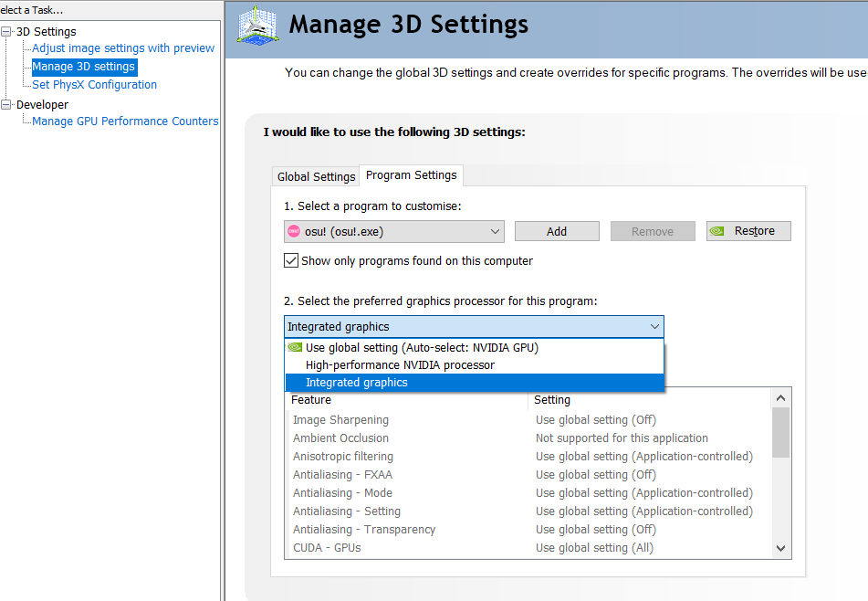Screen dimensions: 868x601
Task: Choose Use global setting (Auto-select: NVIDIA GPU)
Action: (475, 347)
